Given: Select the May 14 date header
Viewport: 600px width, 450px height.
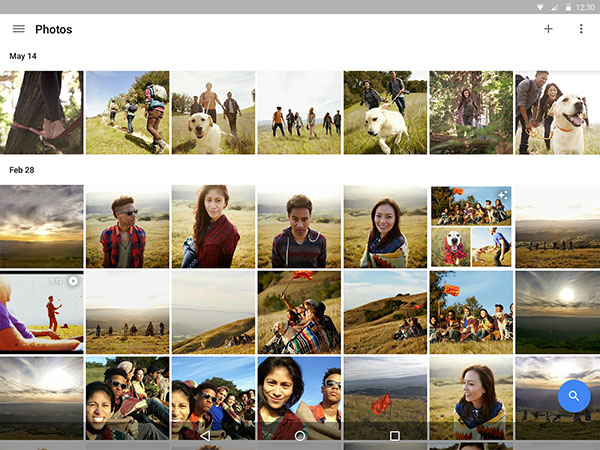Looking at the screenshot, I should click(x=23, y=56).
